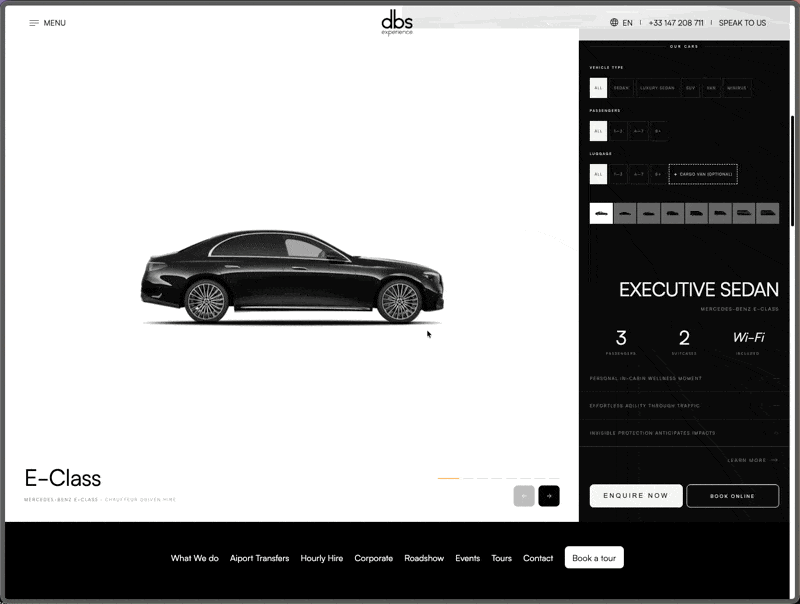Open Hourly Hire footer link

point(321,558)
